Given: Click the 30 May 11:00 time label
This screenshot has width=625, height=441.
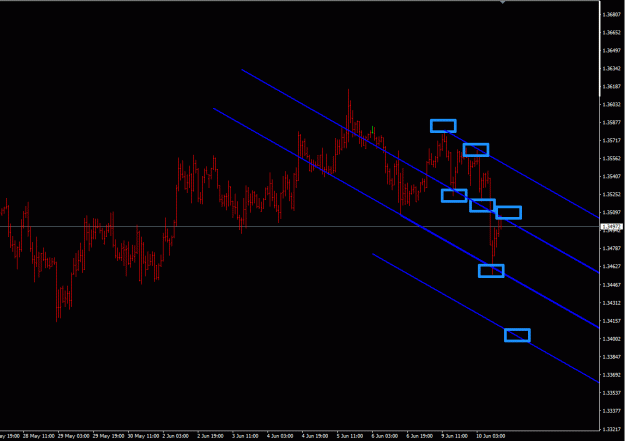Looking at the screenshot, I should 143,436.
